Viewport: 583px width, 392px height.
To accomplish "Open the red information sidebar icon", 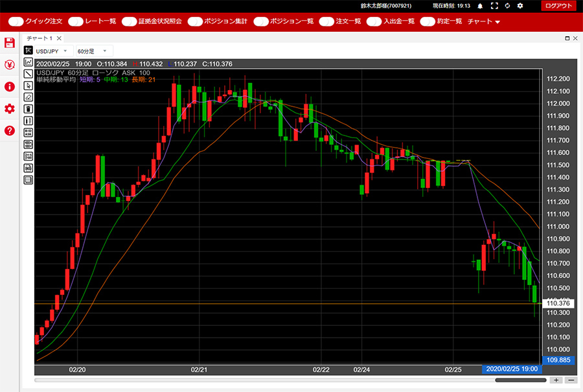I will (x=10, y=87).
